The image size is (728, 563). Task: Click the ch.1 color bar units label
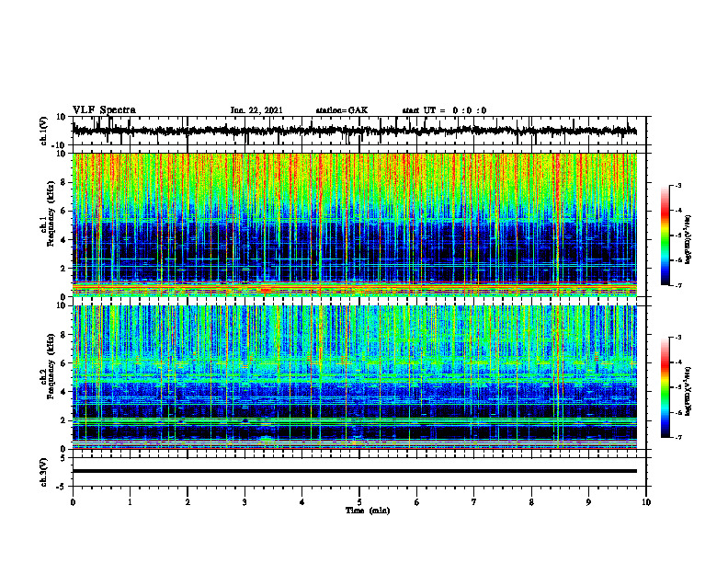tap(688, 240)
